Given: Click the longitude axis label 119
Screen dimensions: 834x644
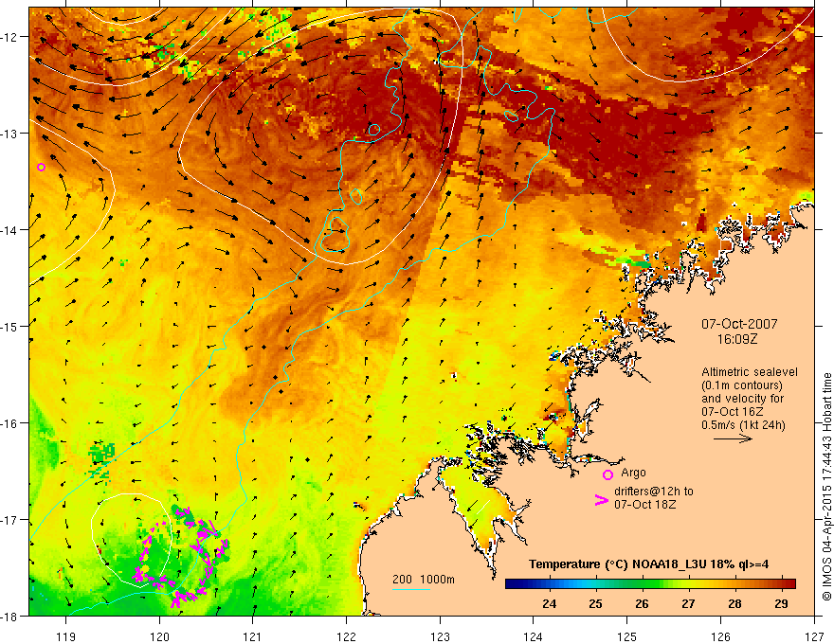Looking at the screenshot, I should click(x=66, y=636).
